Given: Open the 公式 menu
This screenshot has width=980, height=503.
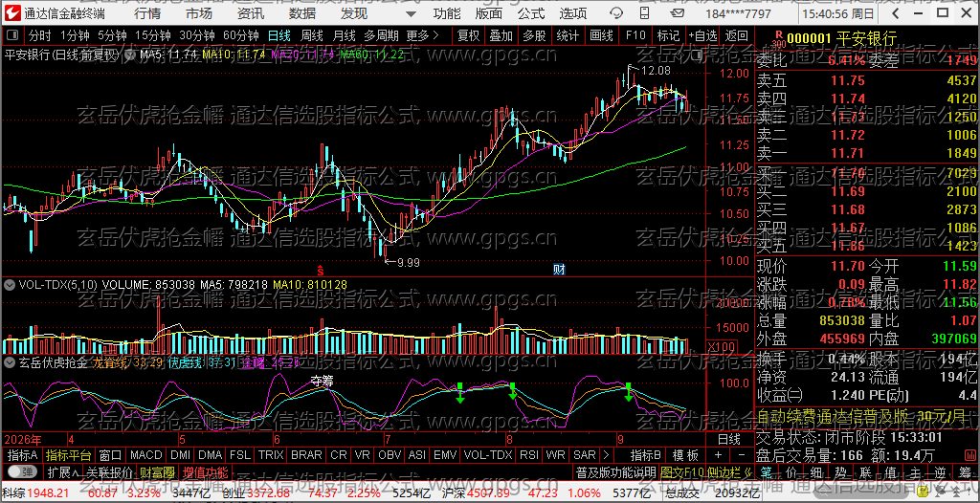Looking at the screenshot, I should click(x=531, y=13).
